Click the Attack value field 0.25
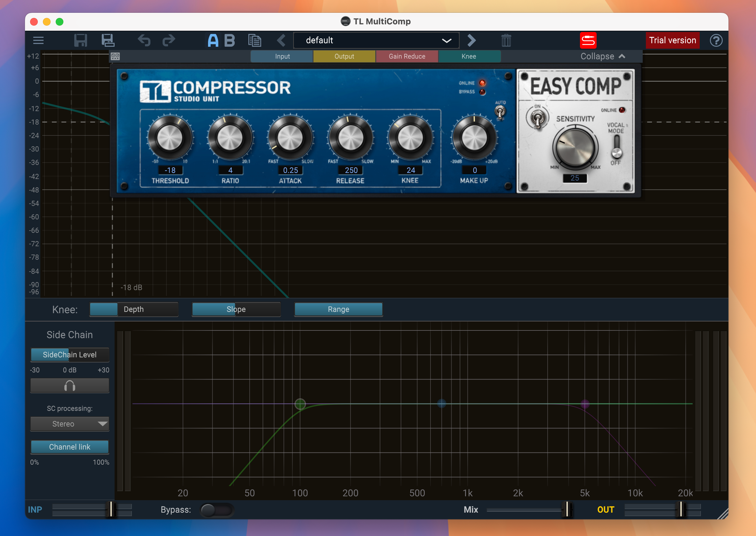The height and width of the screenshot is (536, 756). click(x=290, y=170)
